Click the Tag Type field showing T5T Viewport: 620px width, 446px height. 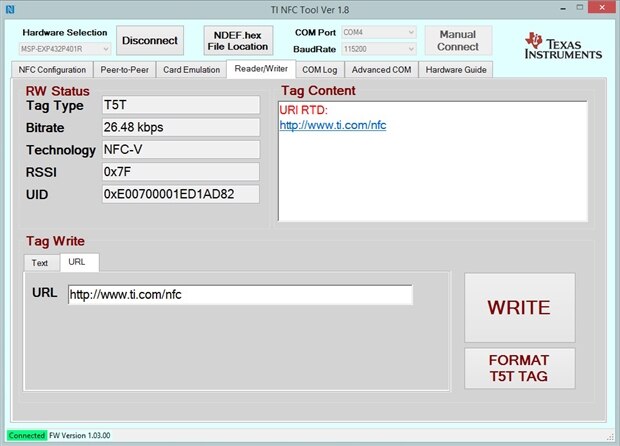click(181, 105)
